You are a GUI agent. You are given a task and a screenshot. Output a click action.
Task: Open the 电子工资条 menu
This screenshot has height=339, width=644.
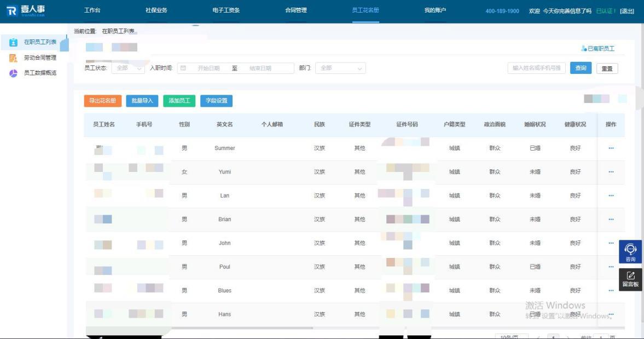coord(226,11)
